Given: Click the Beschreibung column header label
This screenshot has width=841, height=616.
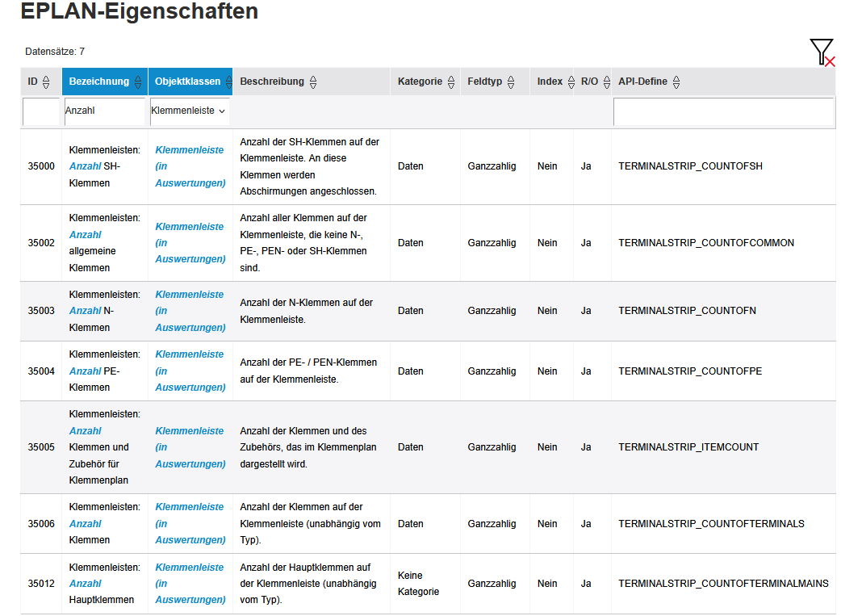Looking at the screenshot, I should coord(272,82).
